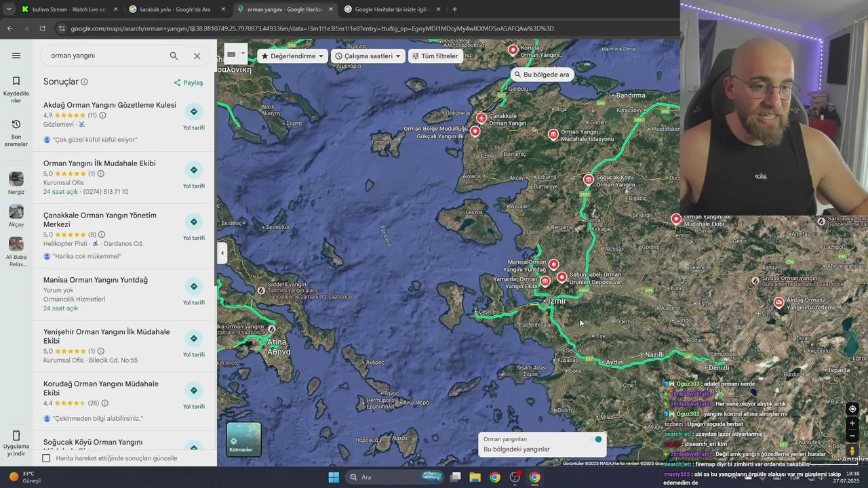Click the search magnifier icon in search box
The image size is (868, 488).
174,56
